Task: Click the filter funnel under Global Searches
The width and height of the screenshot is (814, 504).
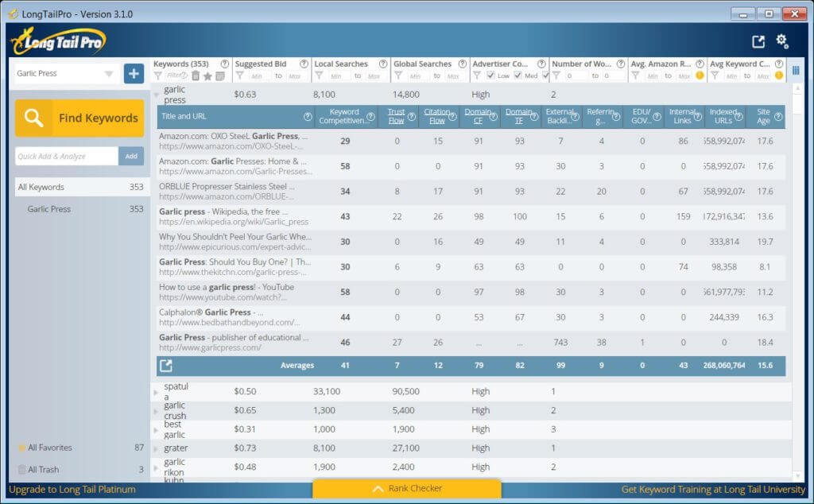Action: click(x=398, y=76)
